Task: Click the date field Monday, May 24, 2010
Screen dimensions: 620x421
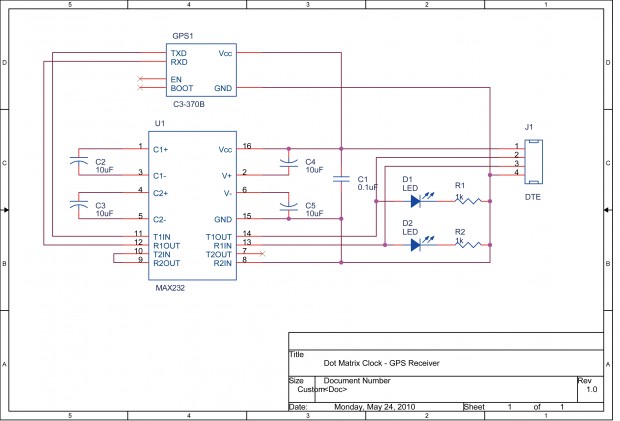Action: coord(375,407)
